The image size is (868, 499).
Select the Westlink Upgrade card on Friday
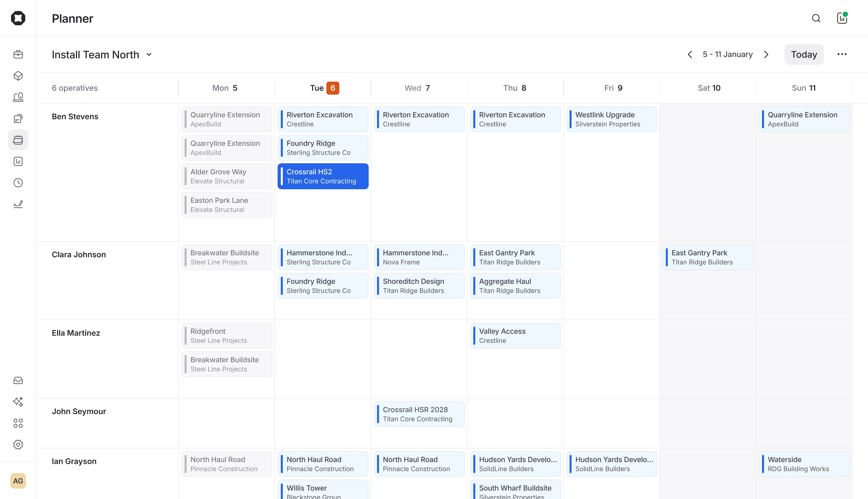(612, 119)
